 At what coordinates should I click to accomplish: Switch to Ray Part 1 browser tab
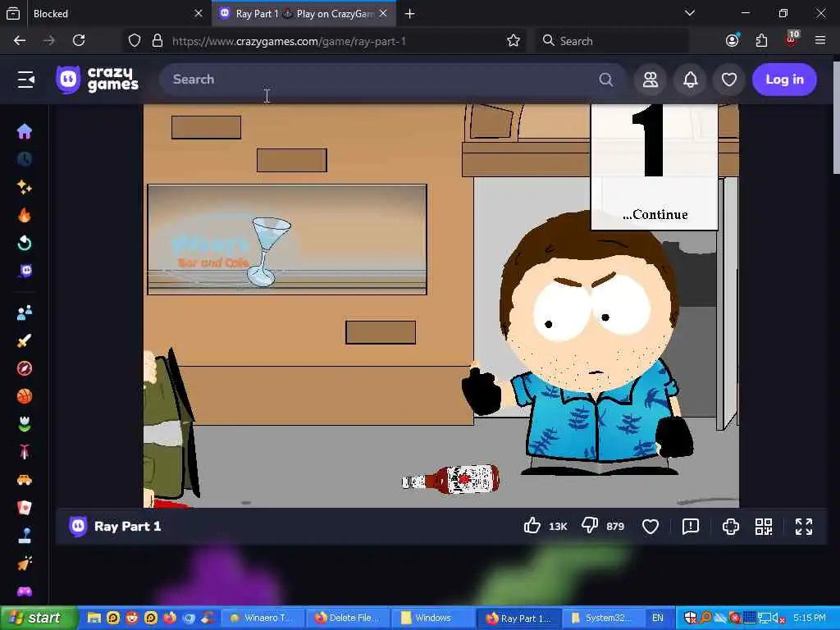304,13
